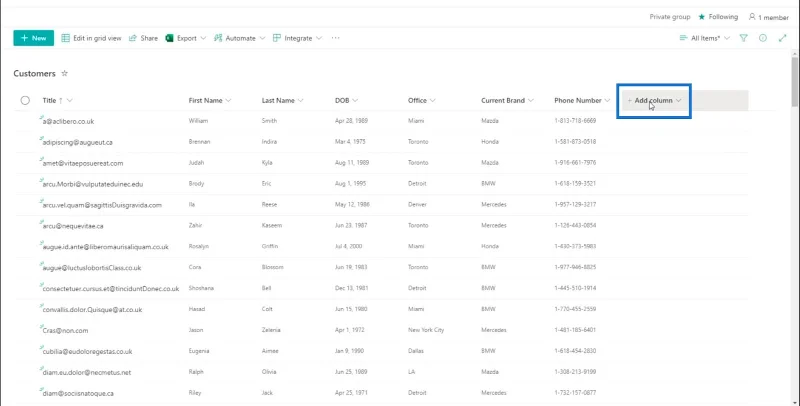
Task: Open the Automate menu
Action: point(240,38)
